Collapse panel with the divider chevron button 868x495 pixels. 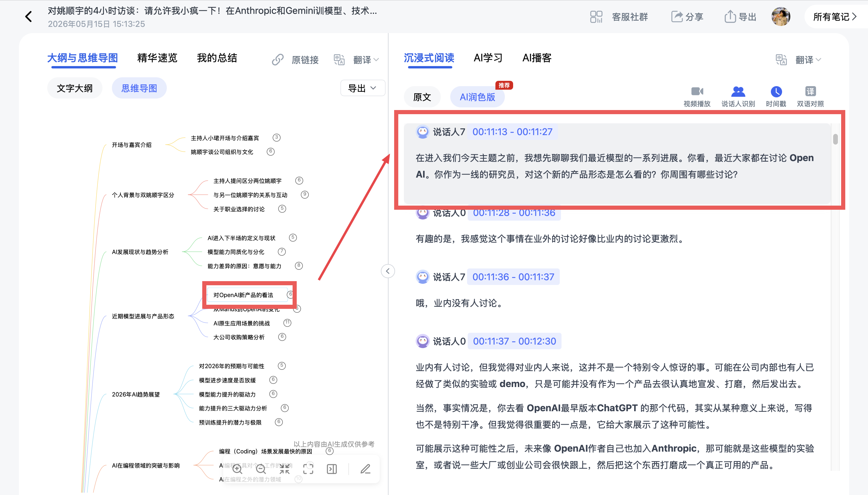388,271
